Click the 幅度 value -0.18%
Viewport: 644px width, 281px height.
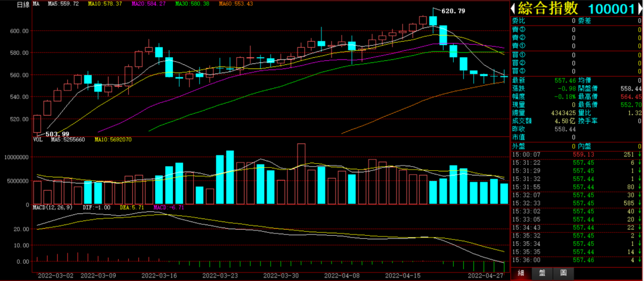point(566,96)
